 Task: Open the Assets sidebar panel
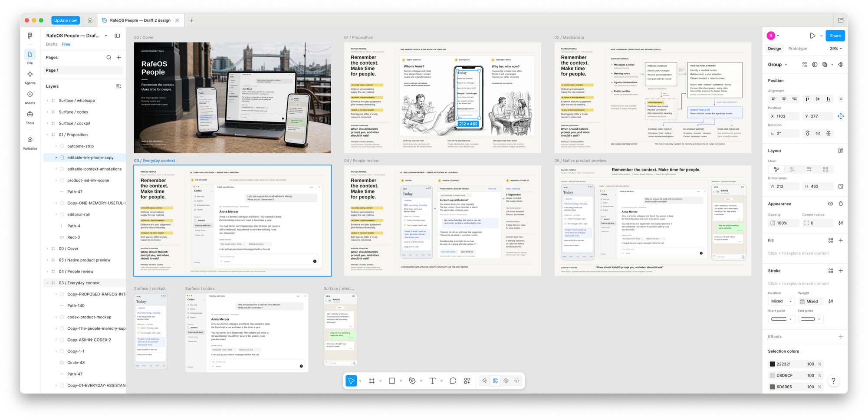[x=30, y=97]
